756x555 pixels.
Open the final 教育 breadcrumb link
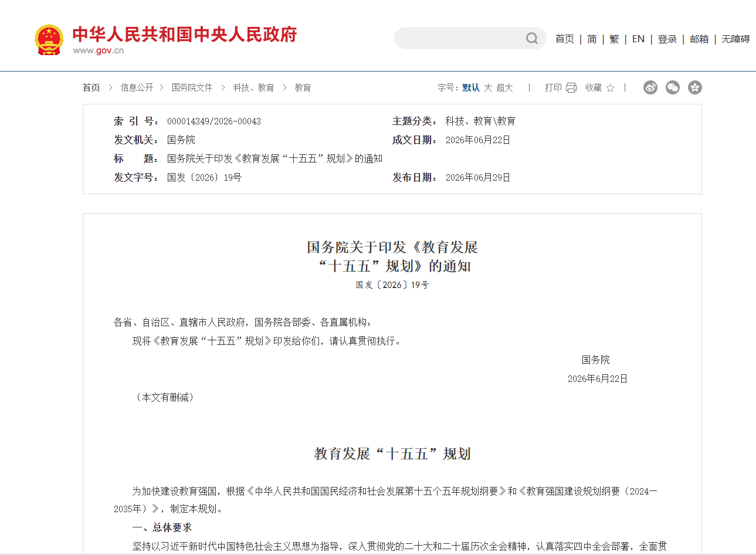303,87
